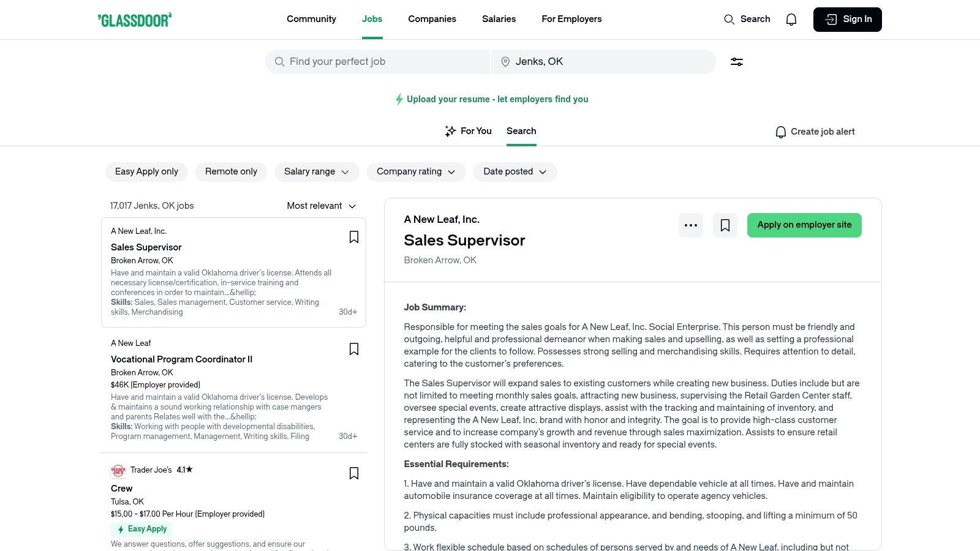This screenshot has height=551, width=980.
Task: Toggle the Easy Apply only filter
Action: tap(146, 172)
